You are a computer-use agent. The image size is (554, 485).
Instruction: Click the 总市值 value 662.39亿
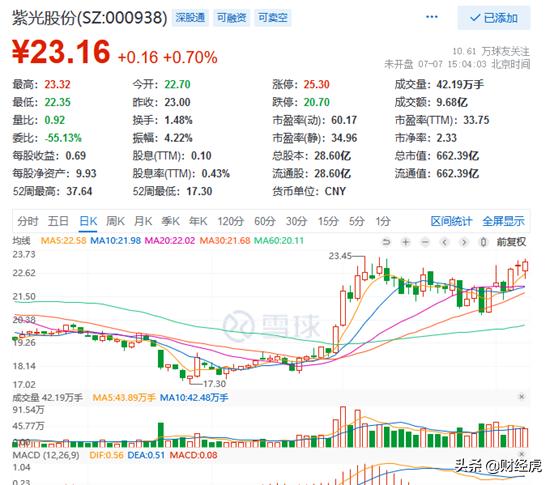click(x=458, y=156)
